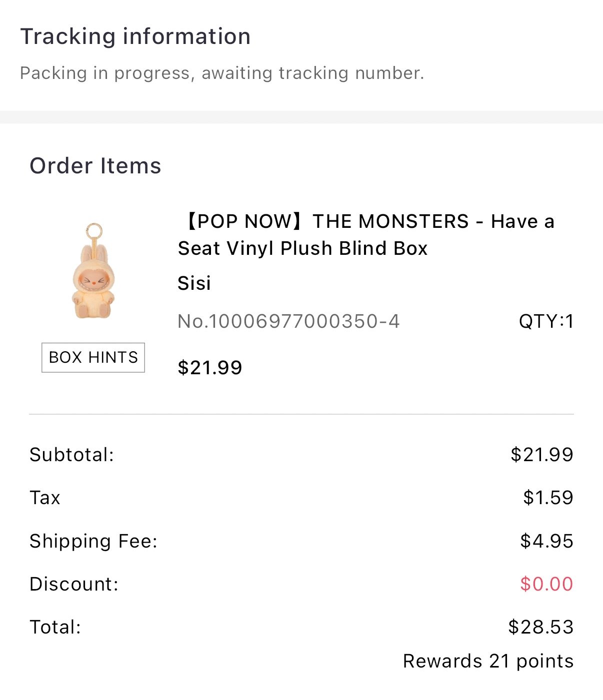Screen dimensions: 603x700
Task: Click the Discount label
Action: pyautogui.click(x=74, y=584)
